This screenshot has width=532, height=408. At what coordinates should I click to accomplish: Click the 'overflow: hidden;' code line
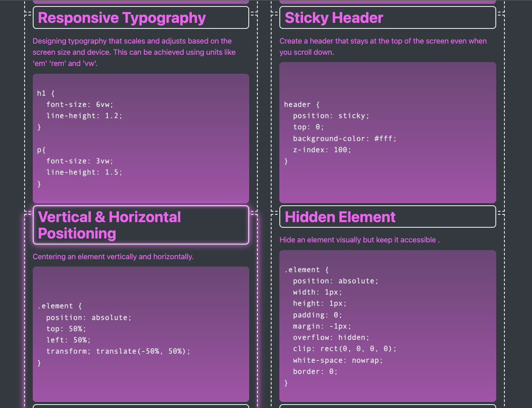[331, 337]
